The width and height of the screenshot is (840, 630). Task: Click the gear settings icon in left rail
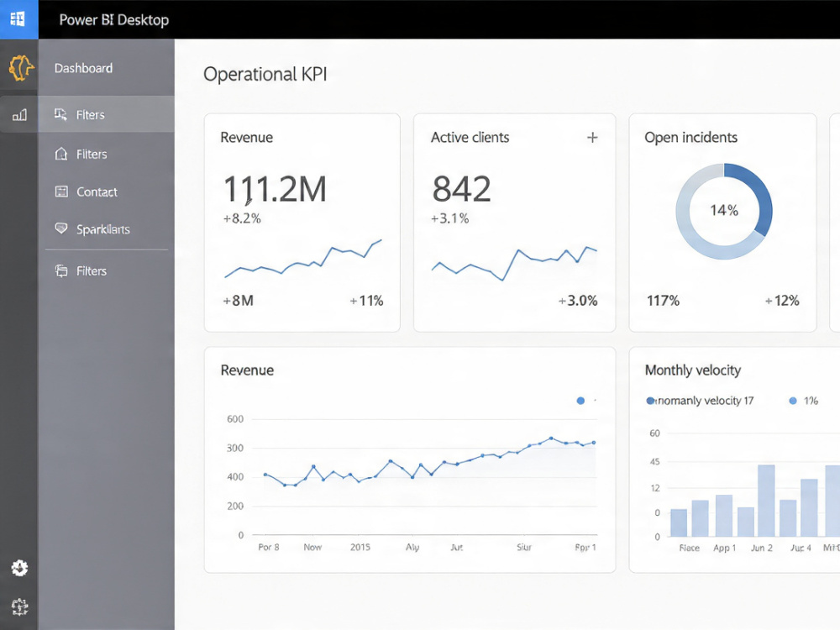point(20,568)
